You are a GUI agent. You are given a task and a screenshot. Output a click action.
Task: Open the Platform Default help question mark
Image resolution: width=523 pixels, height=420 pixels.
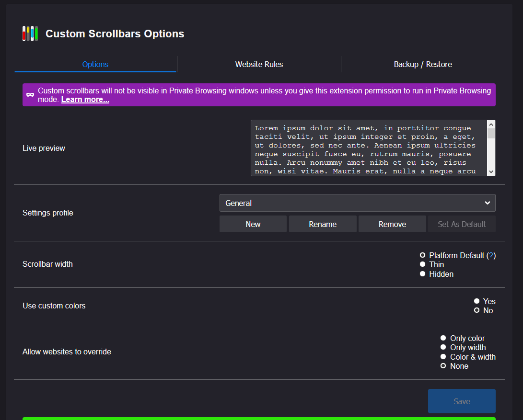click(x=491, y=255)
